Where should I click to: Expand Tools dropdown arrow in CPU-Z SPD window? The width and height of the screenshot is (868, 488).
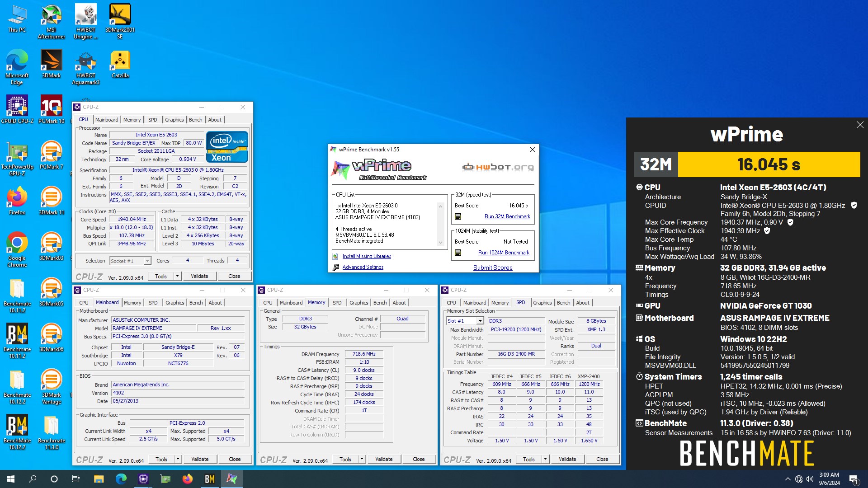(x=545, y=459)
